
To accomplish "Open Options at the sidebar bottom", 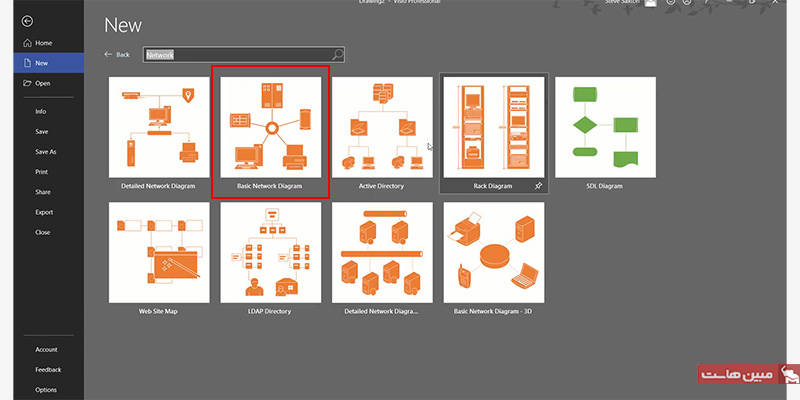I will [x=46, y=390].
